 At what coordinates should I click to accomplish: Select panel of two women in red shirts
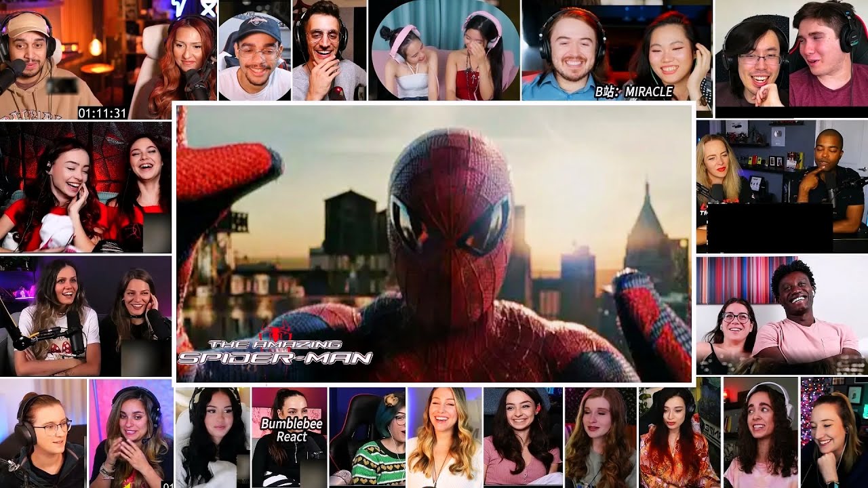tap(85, 186)
